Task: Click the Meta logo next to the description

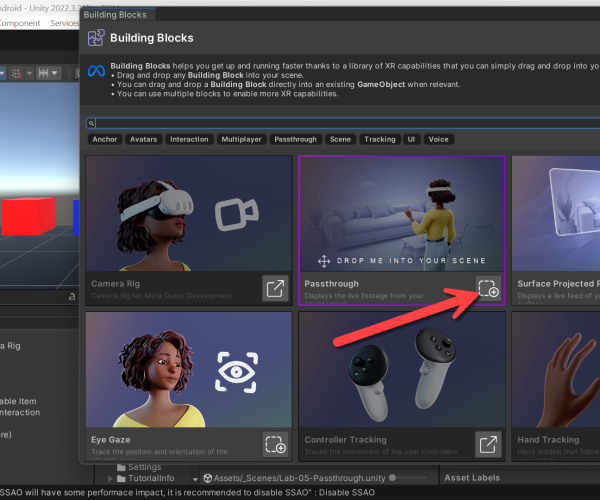Action: [x=96, y=71]
